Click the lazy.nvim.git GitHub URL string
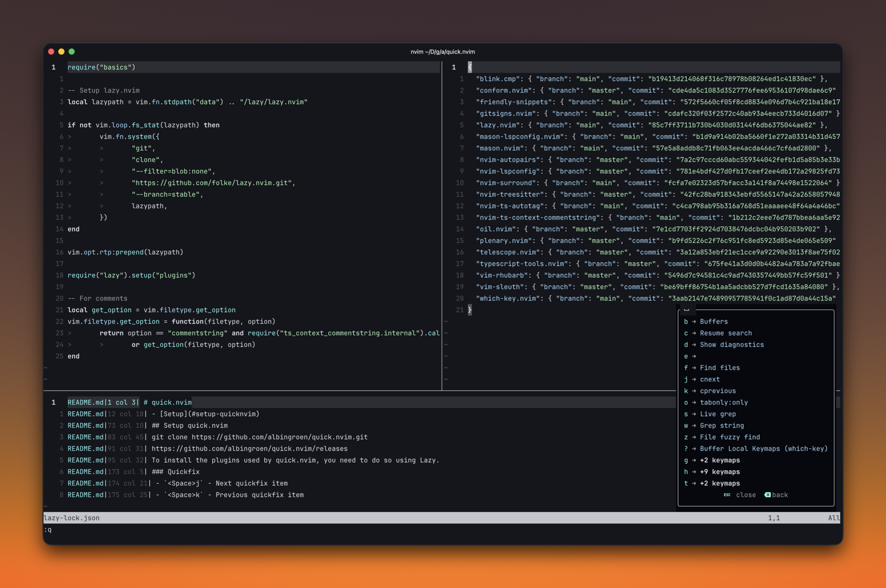This screenshot has height=588, width=886. [211, 183]
